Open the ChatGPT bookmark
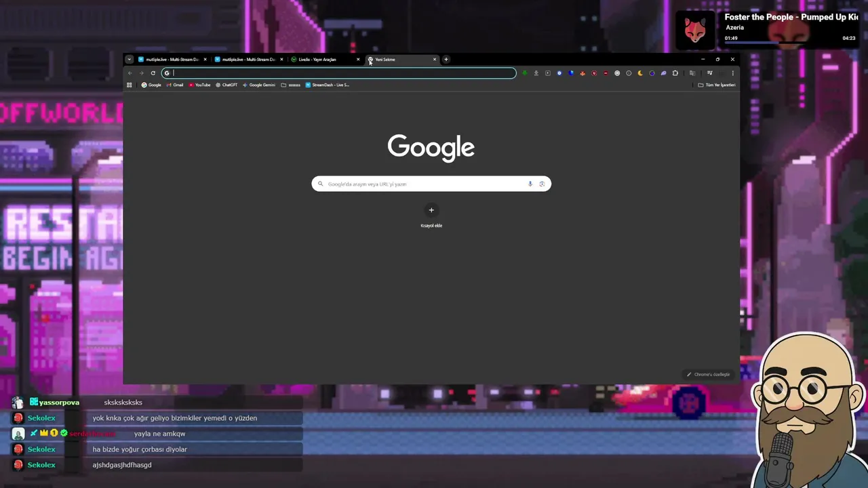The height and width of the screenshot is (488, 868). [226, 85]
